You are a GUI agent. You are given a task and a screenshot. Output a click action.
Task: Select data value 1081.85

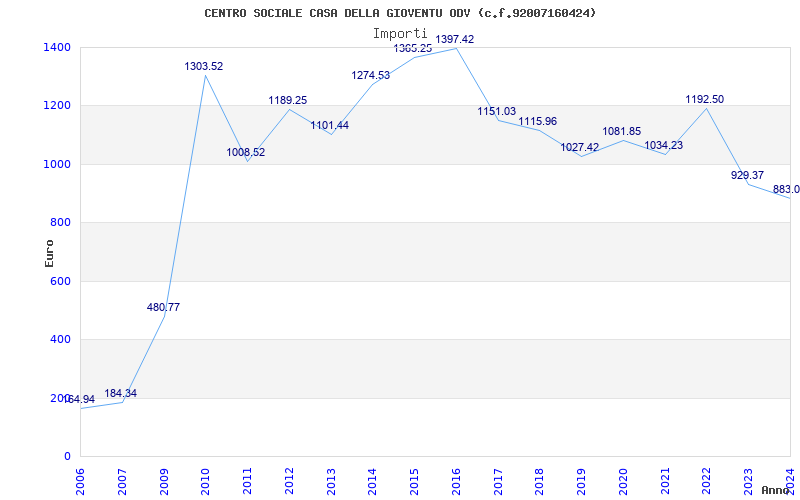[x=621, y=132]
